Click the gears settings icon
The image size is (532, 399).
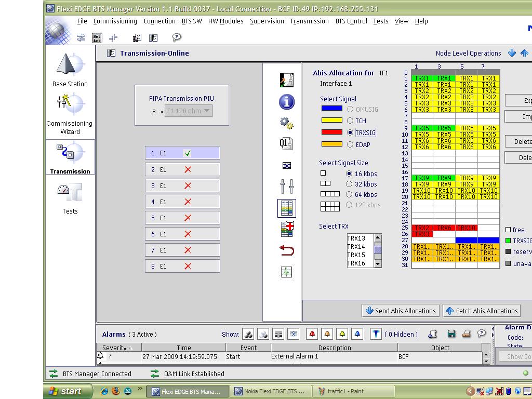click(x=286, y=123)
